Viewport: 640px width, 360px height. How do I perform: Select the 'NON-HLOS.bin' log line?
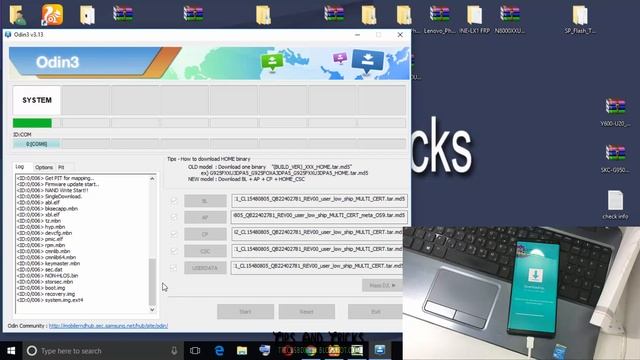[47, 276]
